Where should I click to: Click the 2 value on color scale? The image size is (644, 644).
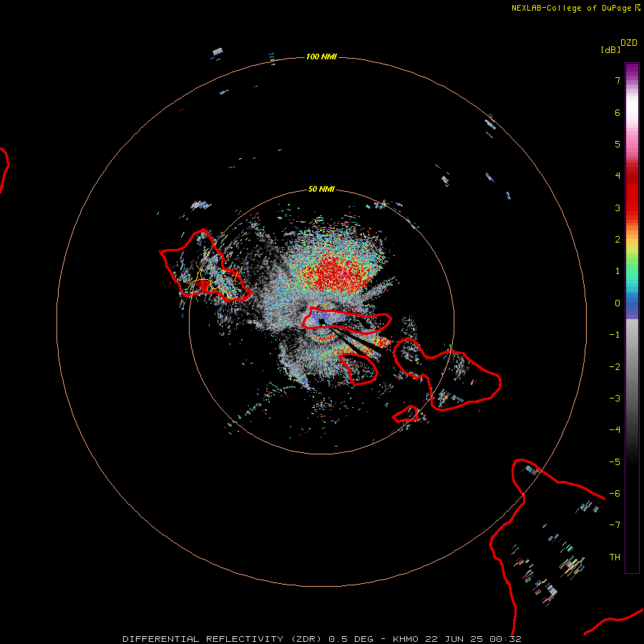[618, 240]
